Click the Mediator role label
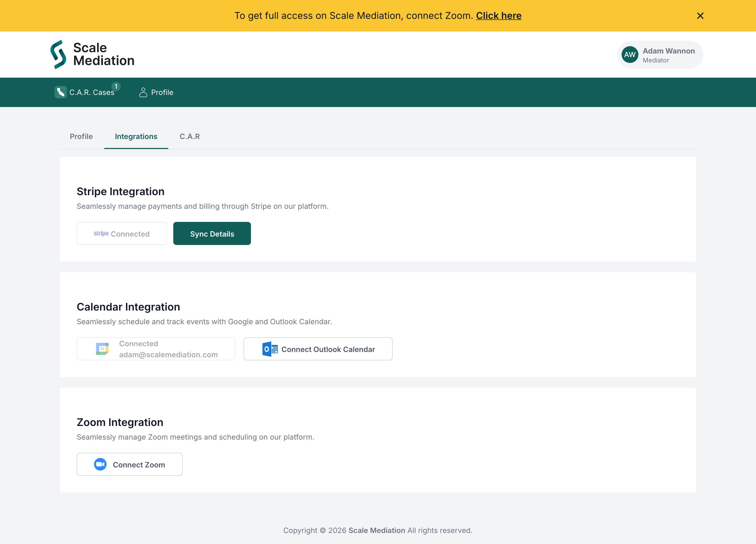This screenshot has width=756, height=544. [x=656, y=60]
